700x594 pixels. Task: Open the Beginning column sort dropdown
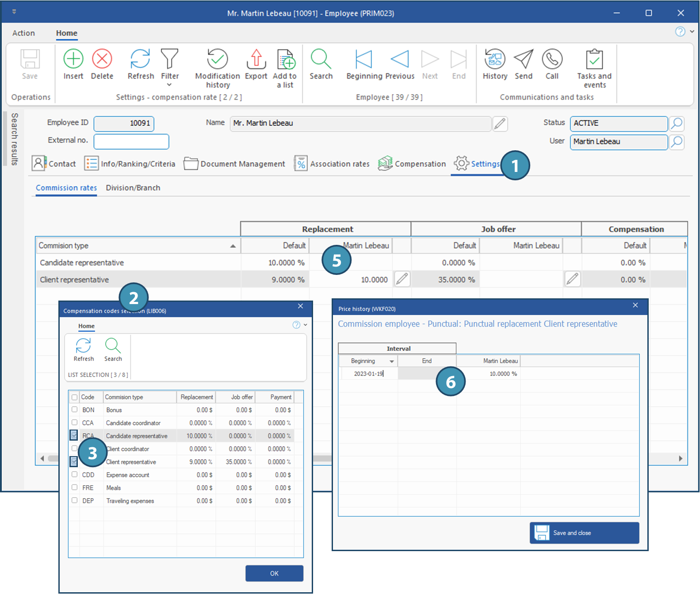point(391,362)
